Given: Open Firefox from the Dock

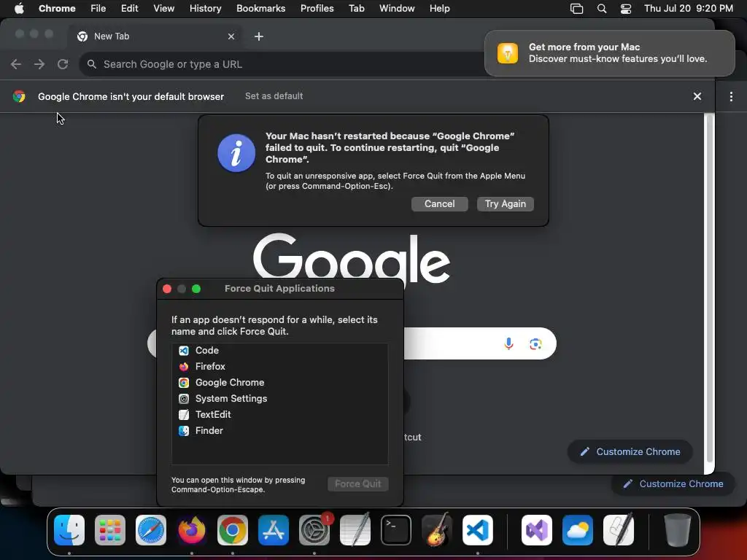Looking at the screenshot, I should click(192, 530).
